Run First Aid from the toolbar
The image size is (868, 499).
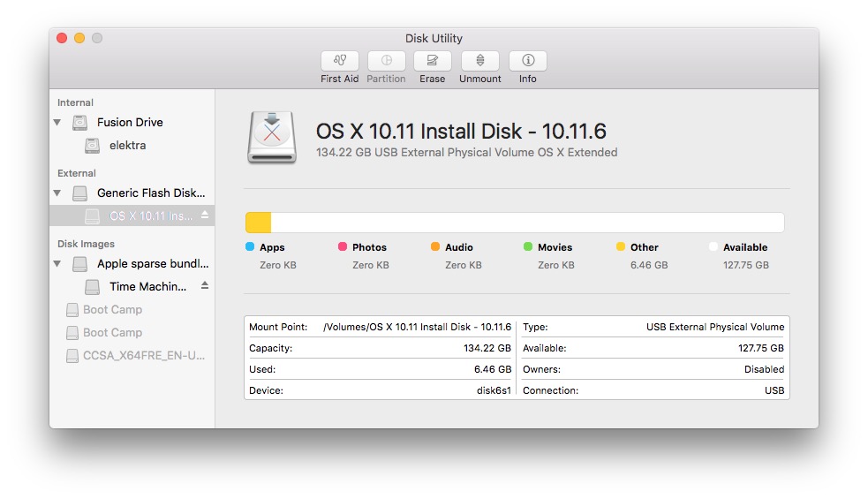[339, 60]
